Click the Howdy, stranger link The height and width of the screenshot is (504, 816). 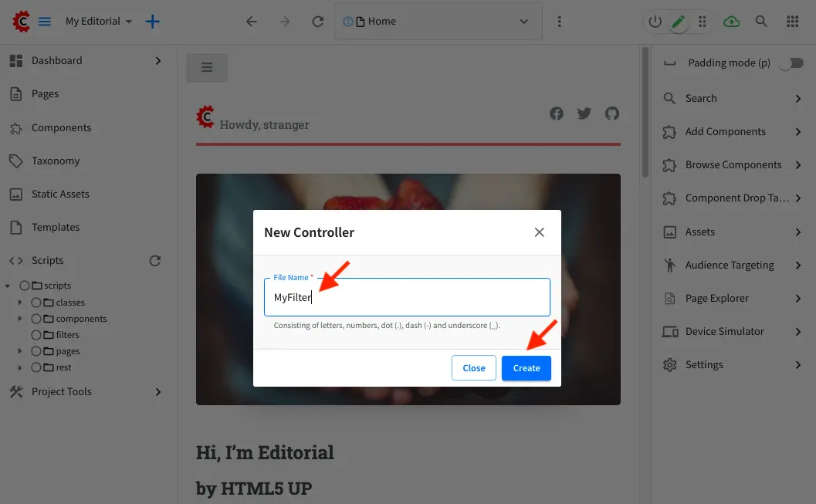pos(264,125)
